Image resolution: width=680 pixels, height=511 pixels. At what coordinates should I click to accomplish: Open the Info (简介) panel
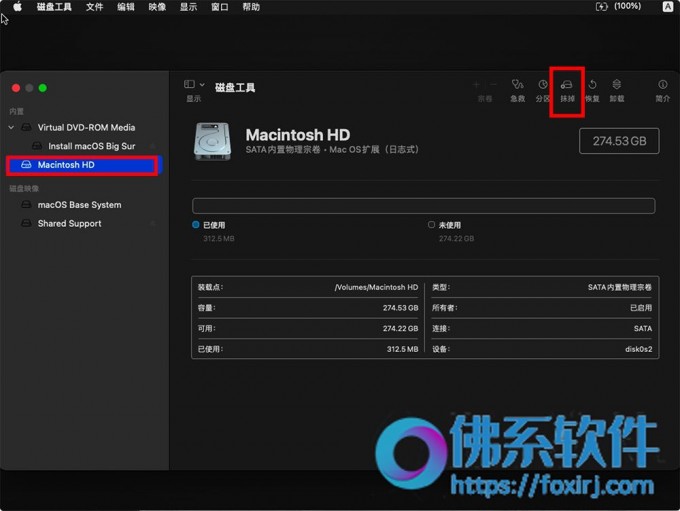663,84
